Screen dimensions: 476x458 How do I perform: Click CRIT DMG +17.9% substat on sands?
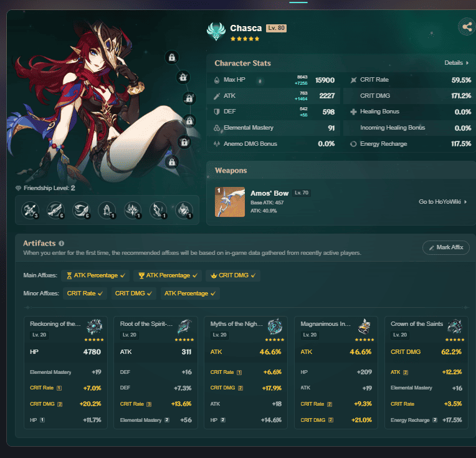(x=246, y=388)
